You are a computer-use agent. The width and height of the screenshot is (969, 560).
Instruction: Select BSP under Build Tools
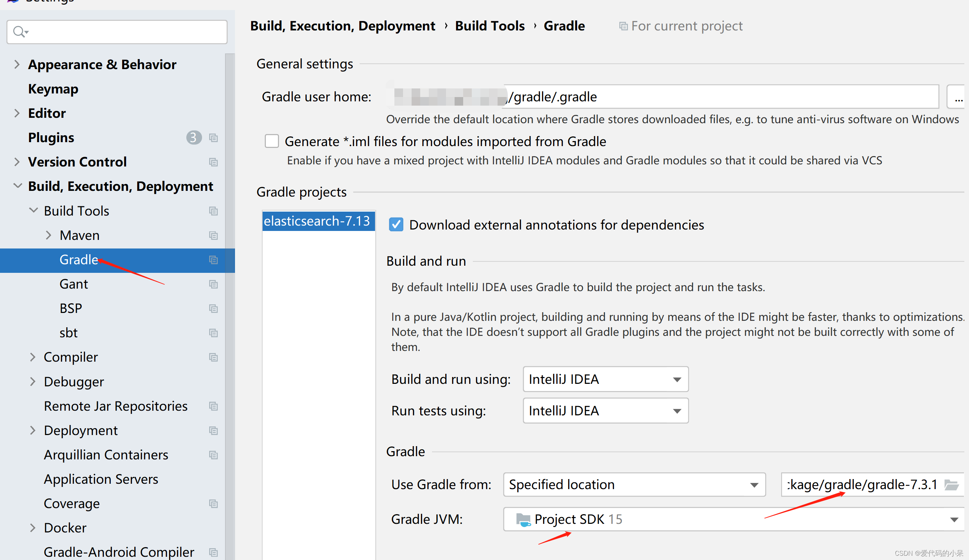[x=71, y=308]
